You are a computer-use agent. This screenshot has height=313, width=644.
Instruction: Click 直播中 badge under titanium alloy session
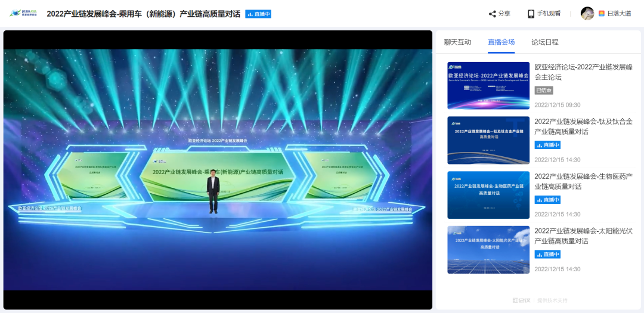[x=547, y=145]
